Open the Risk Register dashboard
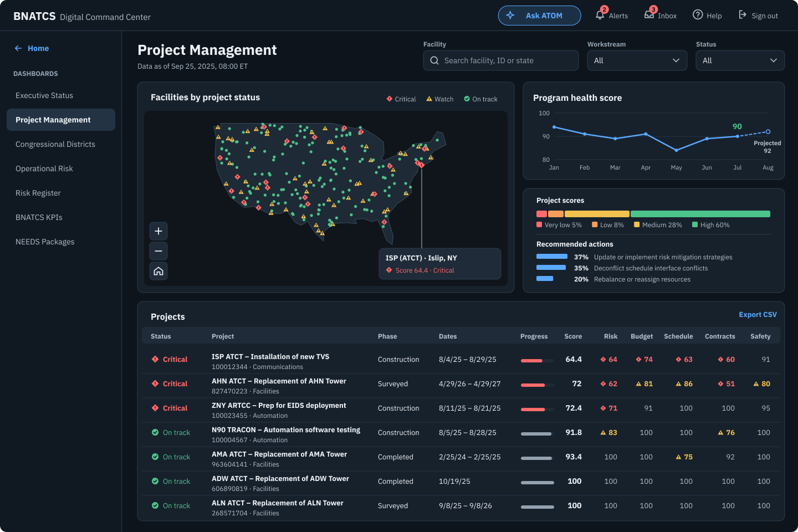 [x=61, y=193]
